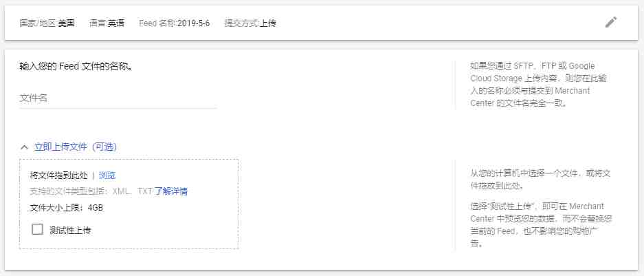Click the 支持的文件类型 XML, TXT text
Viewport: 644px width, 276px height.
pos(91,191)
